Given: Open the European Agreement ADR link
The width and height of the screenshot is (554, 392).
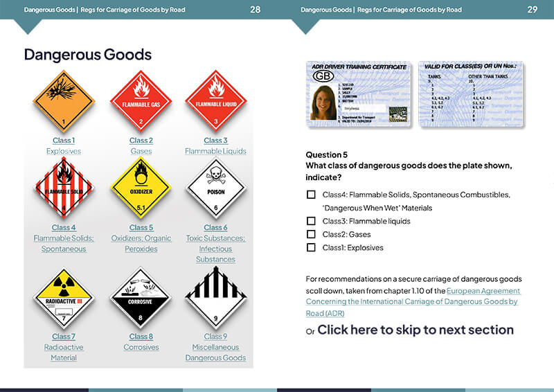Looking at the screenshot, I should (x=413, y=302).
